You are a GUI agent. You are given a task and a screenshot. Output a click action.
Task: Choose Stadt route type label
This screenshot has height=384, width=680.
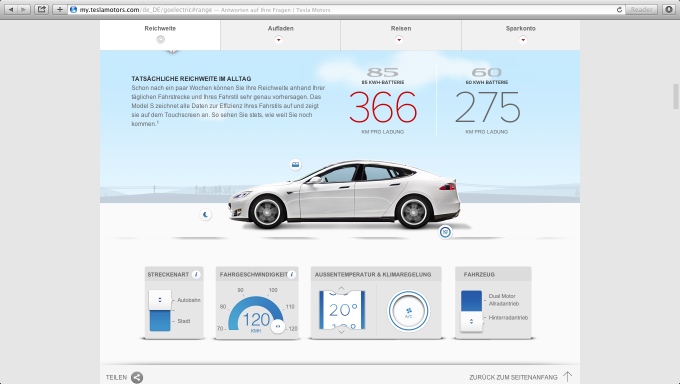(183, 321)
